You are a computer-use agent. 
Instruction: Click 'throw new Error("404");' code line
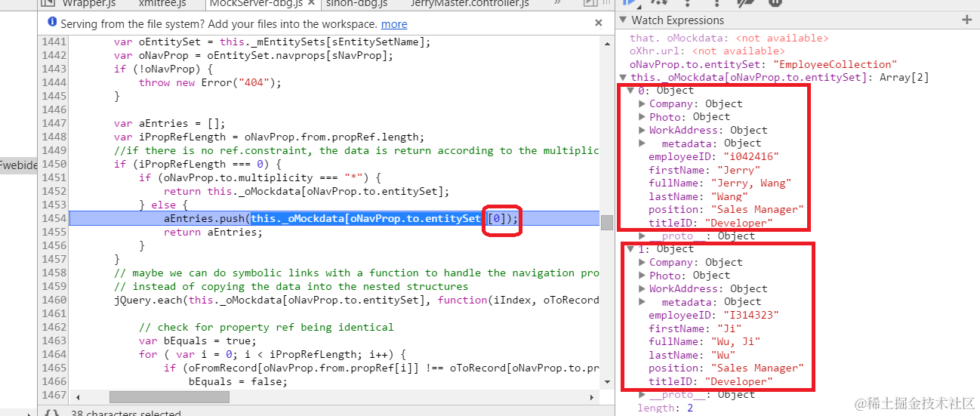coord(210,82)
